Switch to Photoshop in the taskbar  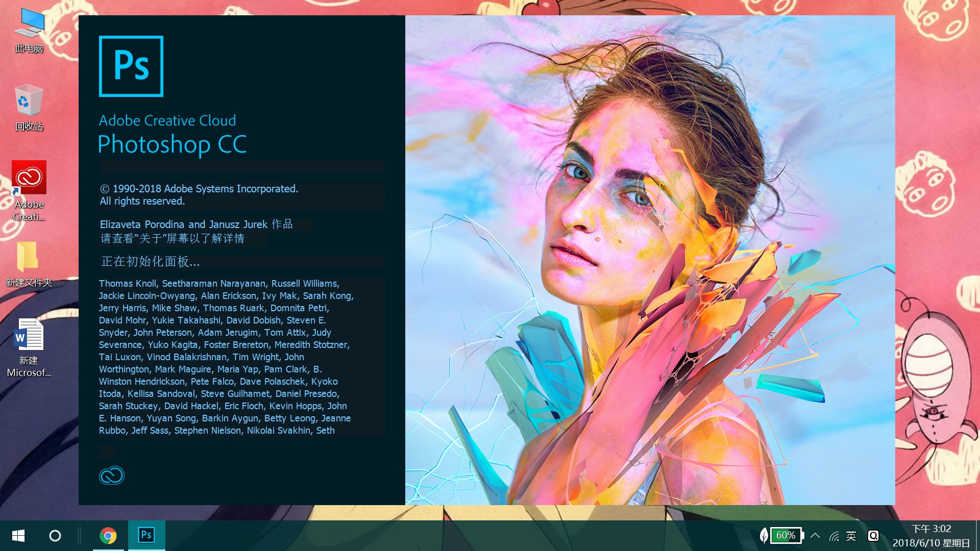coord(146,535)
